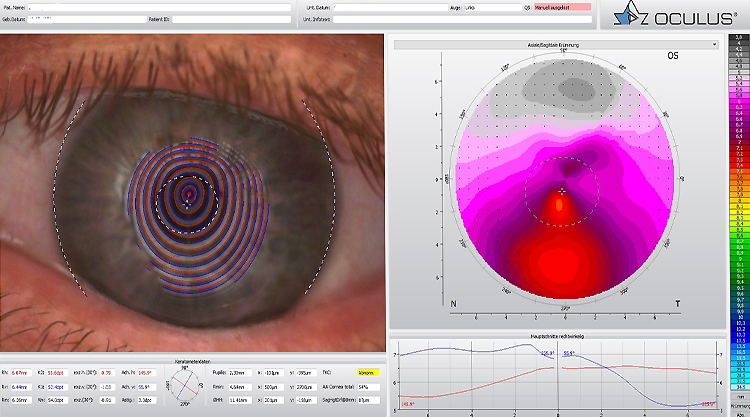Viewport: 750px width, 417px height.
Task: Click the center of the Placido rings
Action: tap(189, 195)
